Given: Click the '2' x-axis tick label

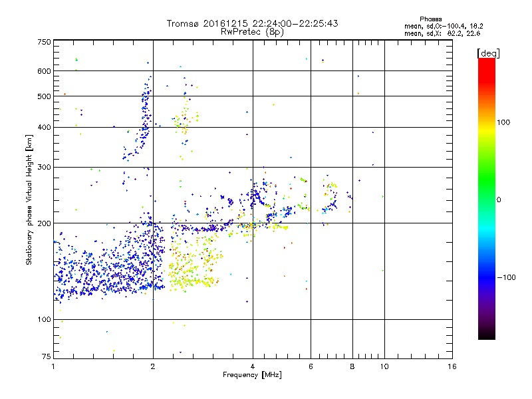Looking at the screenshot, I should (153, 366).
